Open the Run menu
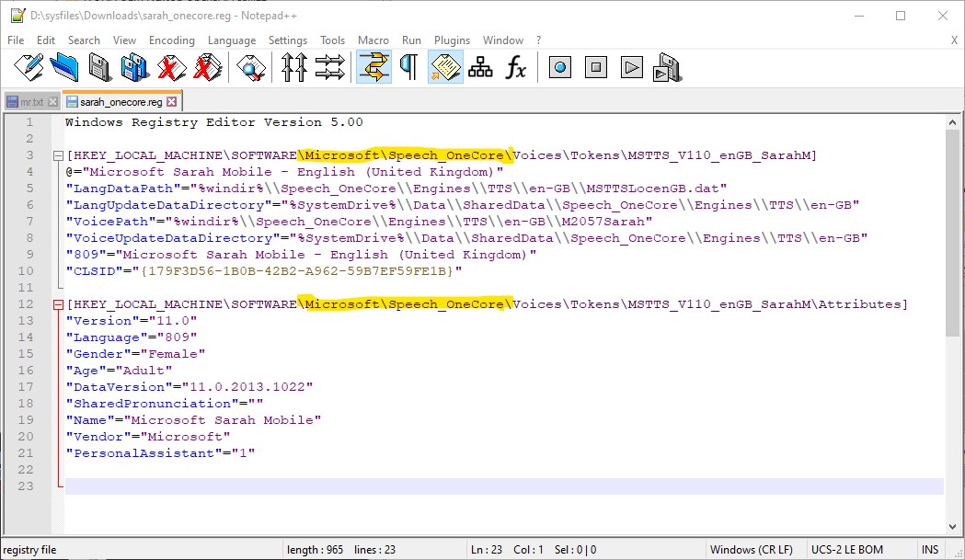The image size is (965, 560). (411, 40)
